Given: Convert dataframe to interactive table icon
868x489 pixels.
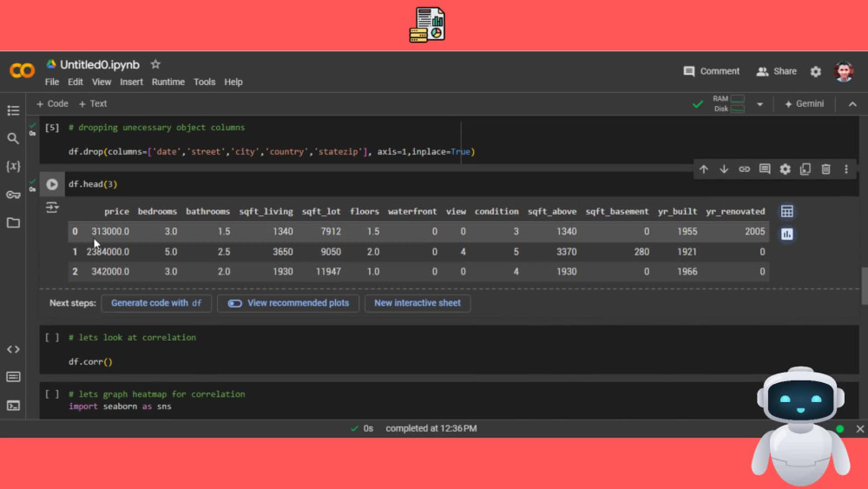Looking at the screenshot, I should pos(786,212).
